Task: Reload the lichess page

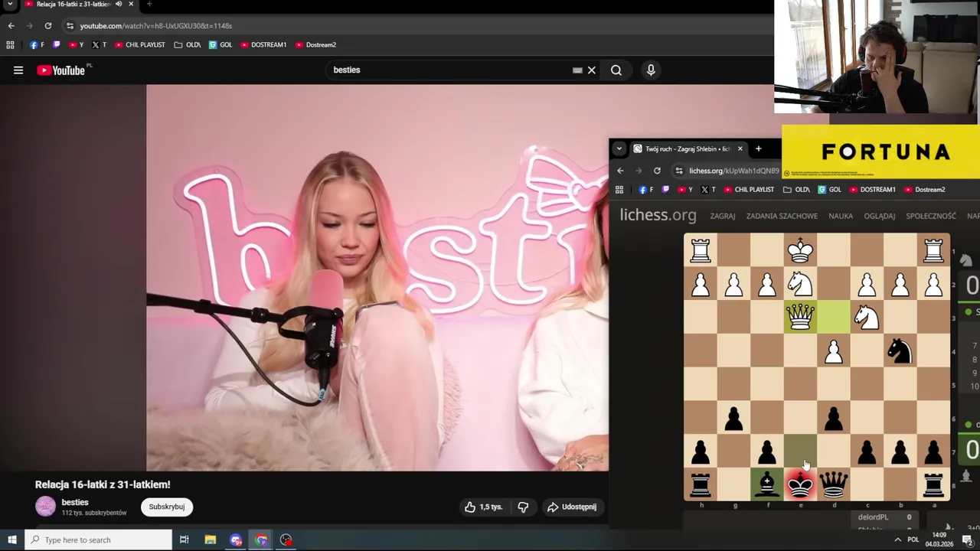Action: (x=657, y=171)
